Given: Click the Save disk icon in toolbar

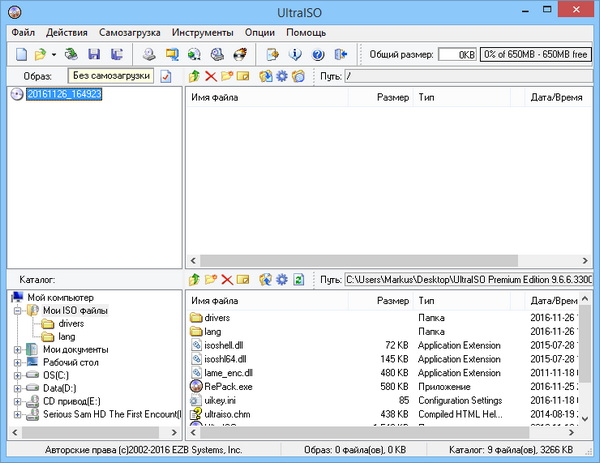Looking at the screenshot, I should click(x=94, y=53).
